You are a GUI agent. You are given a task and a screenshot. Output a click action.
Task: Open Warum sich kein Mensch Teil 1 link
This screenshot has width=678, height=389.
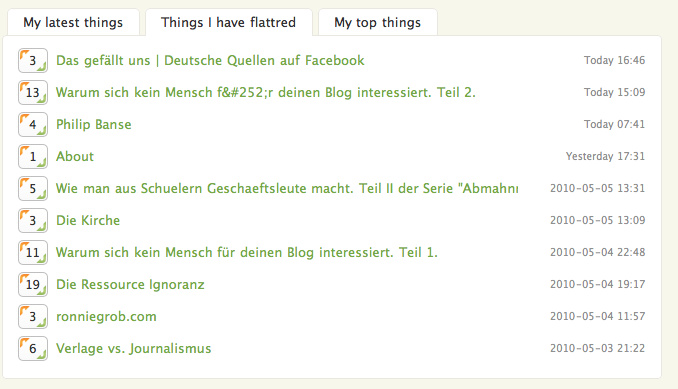click(x=247, y=252)
